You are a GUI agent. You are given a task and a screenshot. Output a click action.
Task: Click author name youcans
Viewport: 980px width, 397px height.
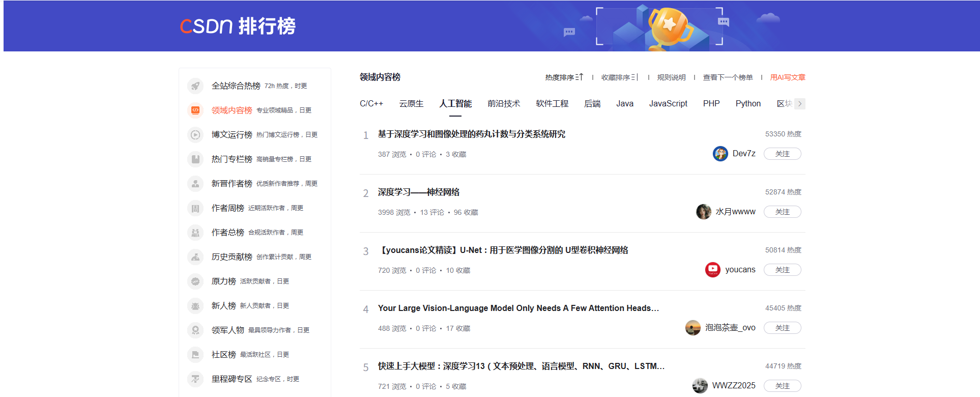point(740,270)
